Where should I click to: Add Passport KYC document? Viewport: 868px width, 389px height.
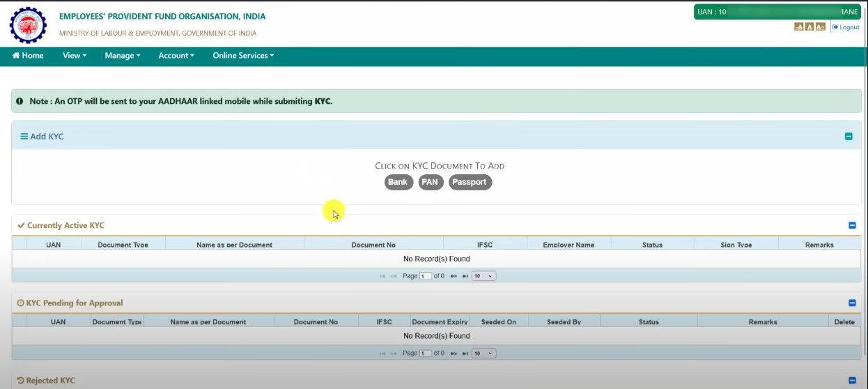(470, 182)
